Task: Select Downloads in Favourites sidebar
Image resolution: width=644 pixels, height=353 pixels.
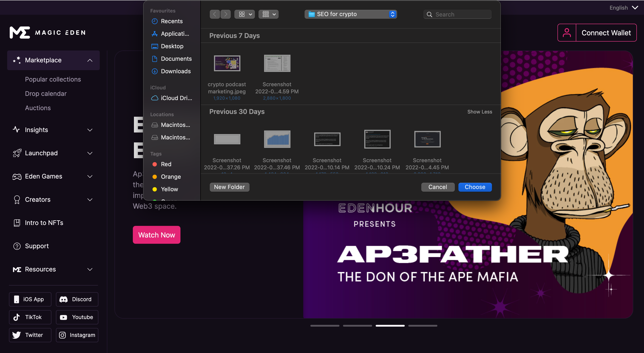Action: [176, 71]
